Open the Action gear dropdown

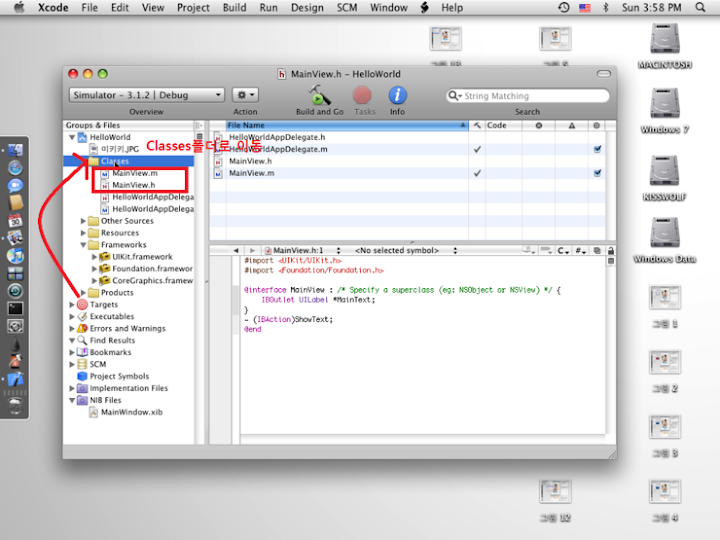pos(245,95)
